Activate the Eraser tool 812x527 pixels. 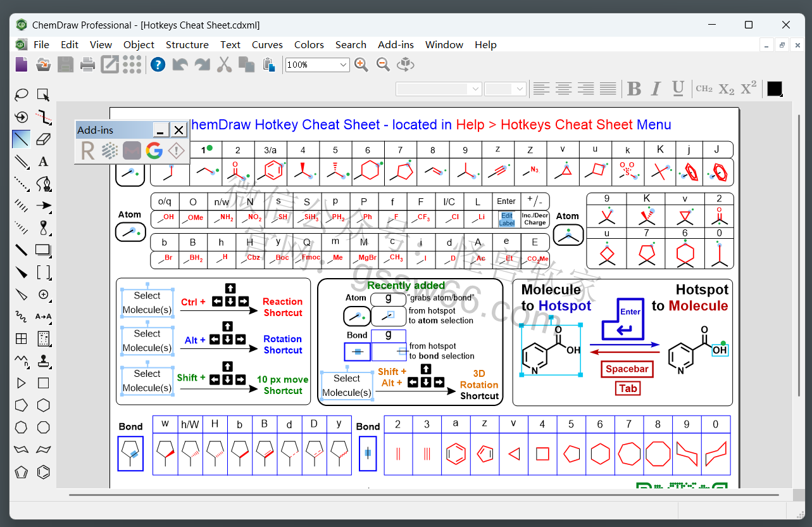pyautogui.click(x=43, y=139)
